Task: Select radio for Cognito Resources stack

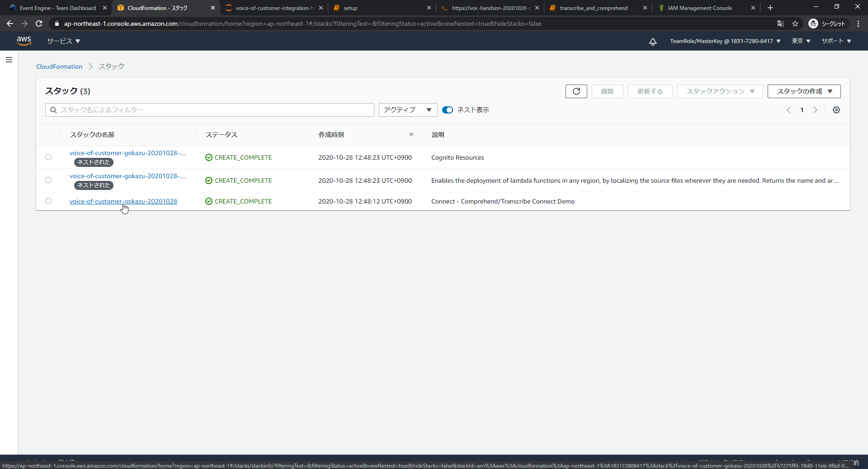Action: tap(48, 157)
